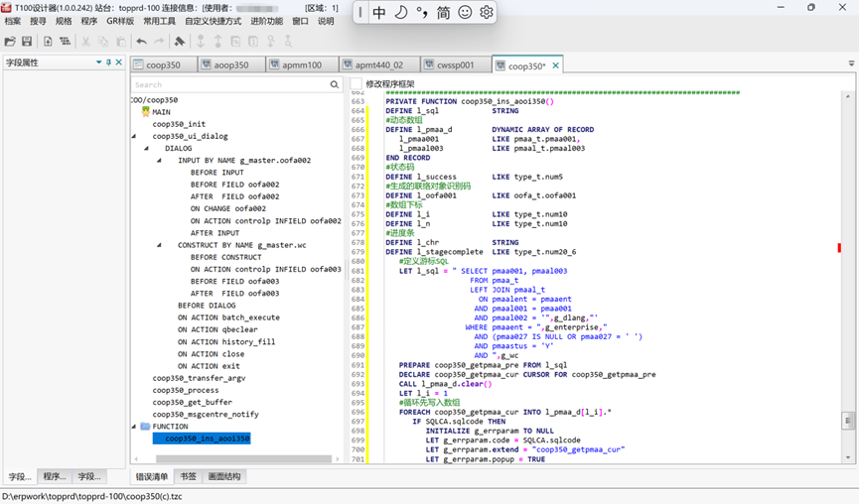
Task: Close the active coop350* tab
Action: click(x=555, y=65)
